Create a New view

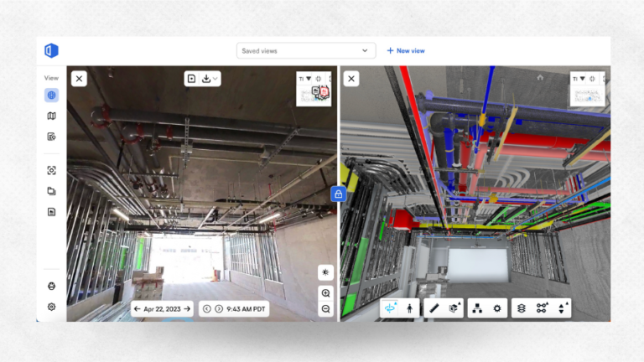[x=406, y=51]
